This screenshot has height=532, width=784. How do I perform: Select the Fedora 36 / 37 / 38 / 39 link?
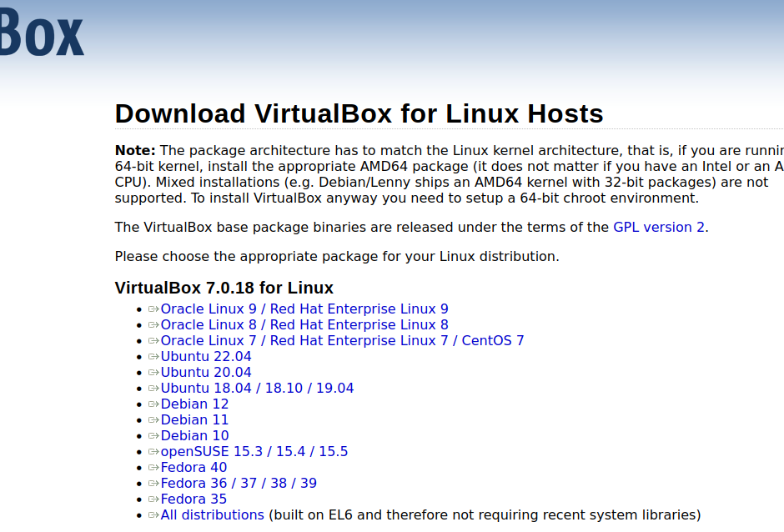click(x=239, y=483)
